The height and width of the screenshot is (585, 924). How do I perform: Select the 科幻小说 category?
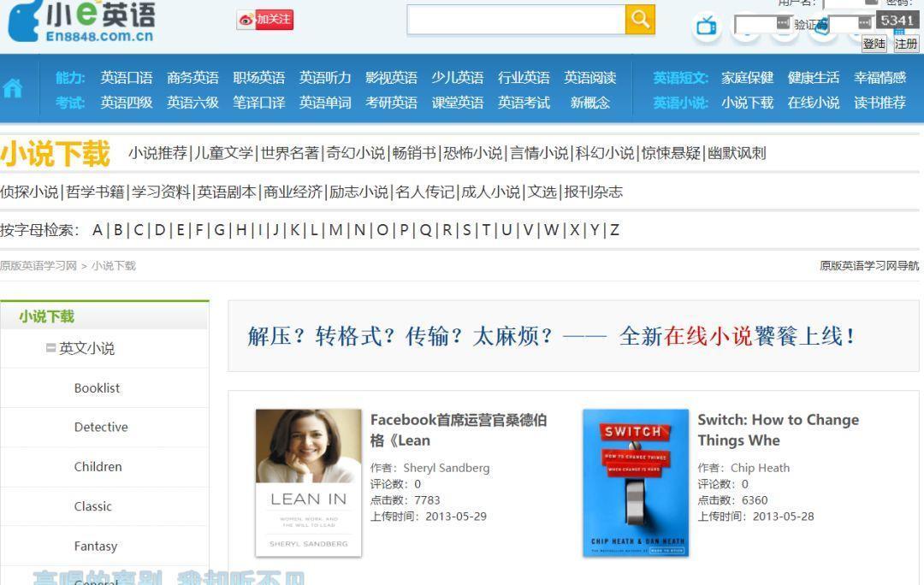(x=605, y=153)
